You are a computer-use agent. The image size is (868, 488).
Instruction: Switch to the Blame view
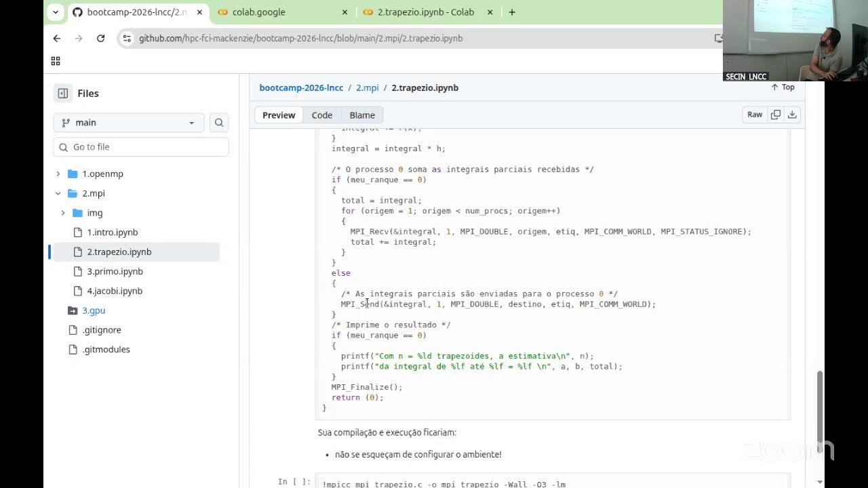(362, 115)
